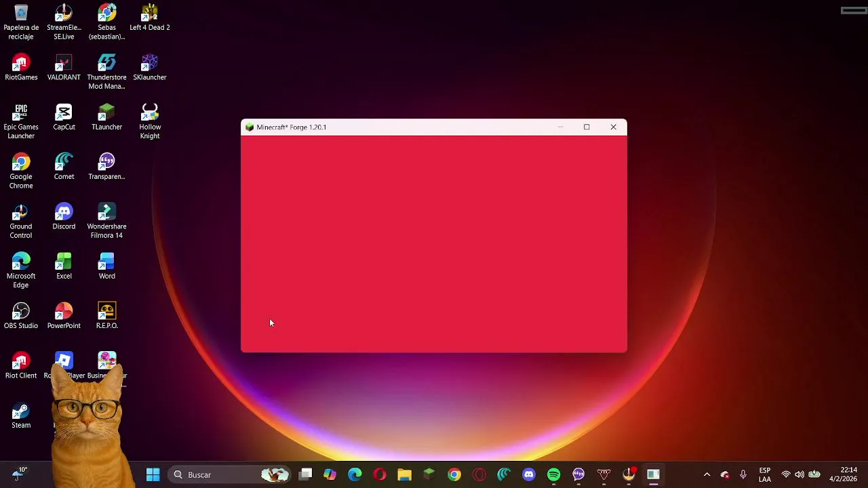Select the Ground Control desktop icon
Screen dimensions: 868x488
click(21, 221)
